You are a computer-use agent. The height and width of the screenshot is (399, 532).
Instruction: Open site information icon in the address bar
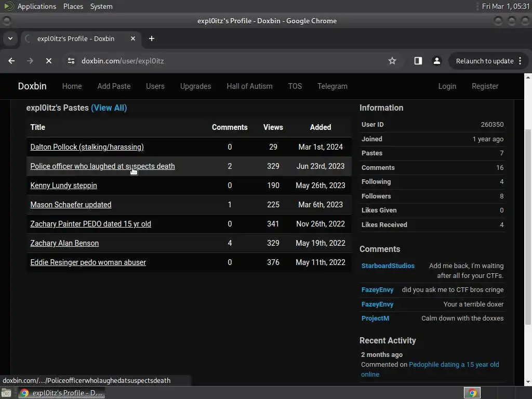tap(71, 61)
